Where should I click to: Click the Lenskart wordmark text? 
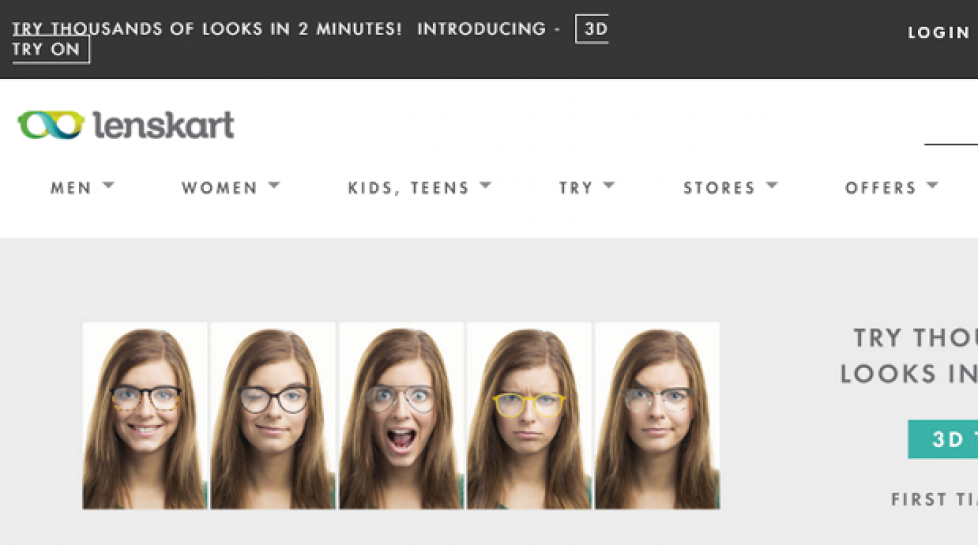163,125
